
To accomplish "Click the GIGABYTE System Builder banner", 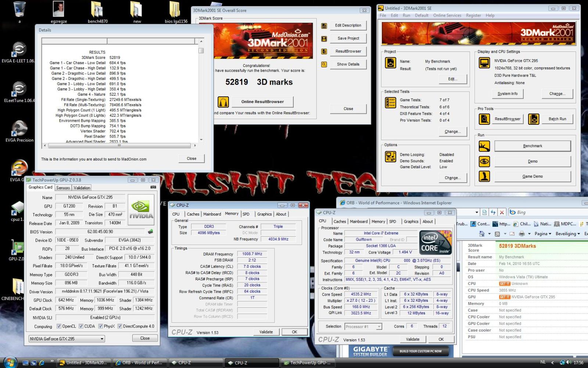I will tap(401, 351).
